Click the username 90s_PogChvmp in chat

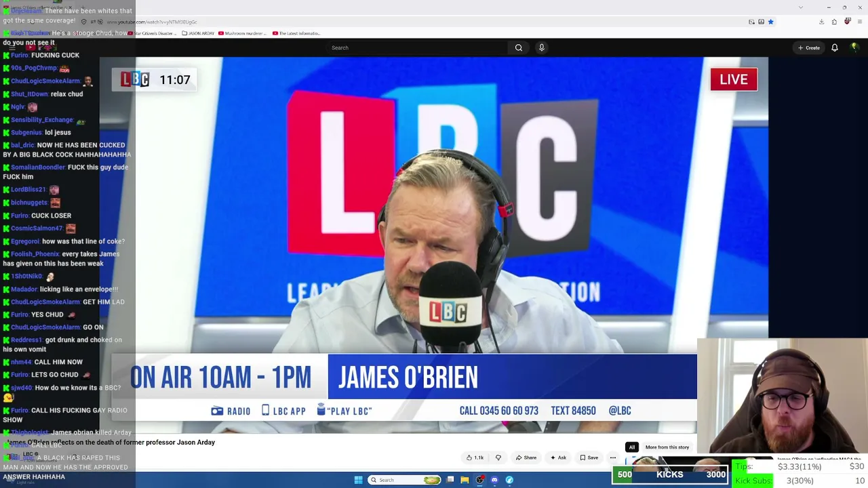tap(34, 68)
